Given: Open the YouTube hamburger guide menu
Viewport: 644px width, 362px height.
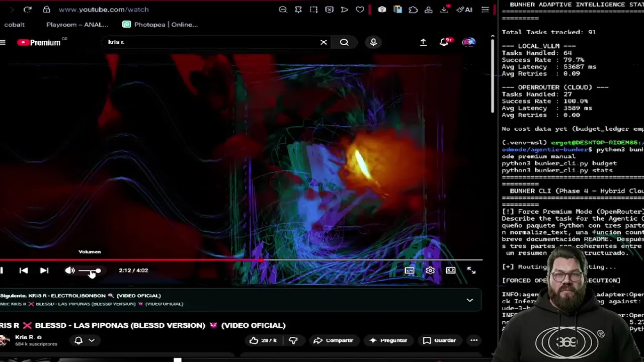Looking at the screenshot, I should point(3,42).
